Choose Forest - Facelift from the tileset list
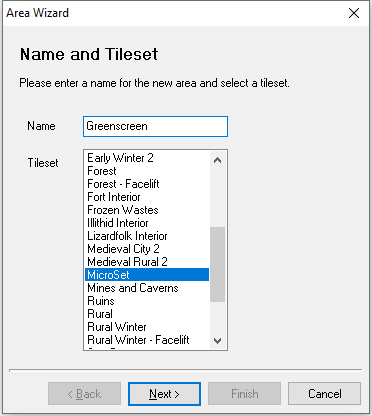372x416 pixels. (x=147, y=184)
